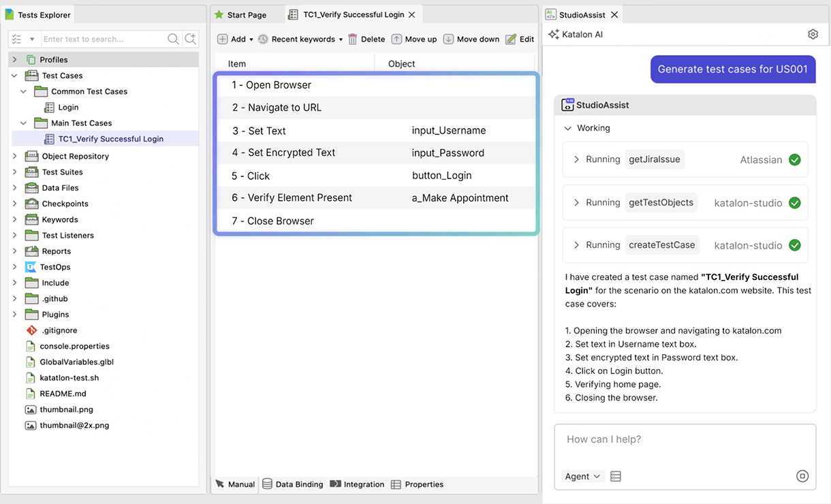Collapse the Test Cases folder
This screenshot has width=831, height=504.
click(x=14, y=76)
